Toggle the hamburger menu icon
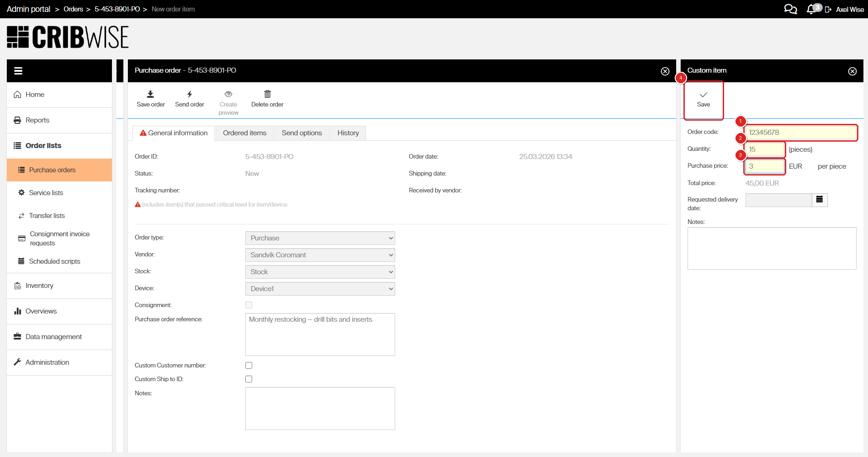Viewport: 868px width, 457px height. coord(18,71)
